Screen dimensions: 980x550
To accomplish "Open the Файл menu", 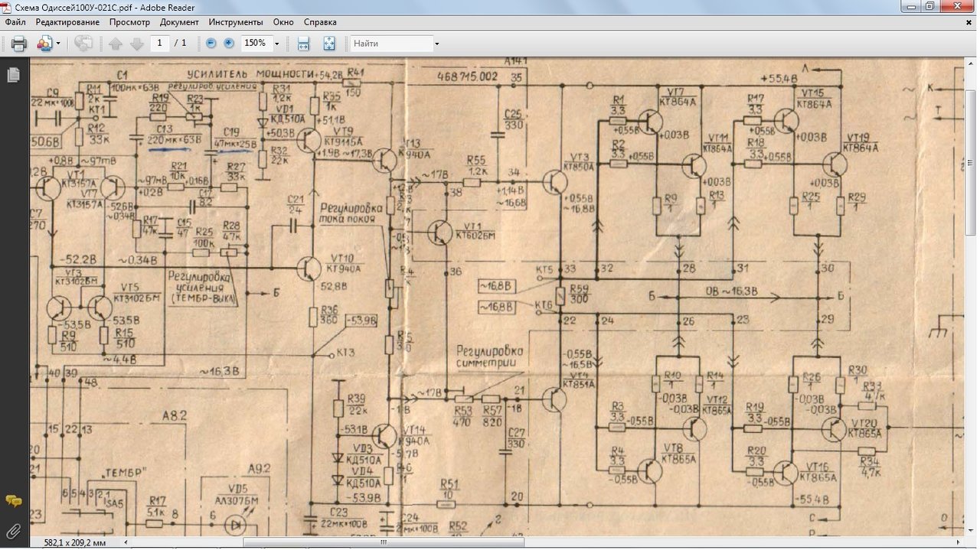I will [x=15, y=22].
